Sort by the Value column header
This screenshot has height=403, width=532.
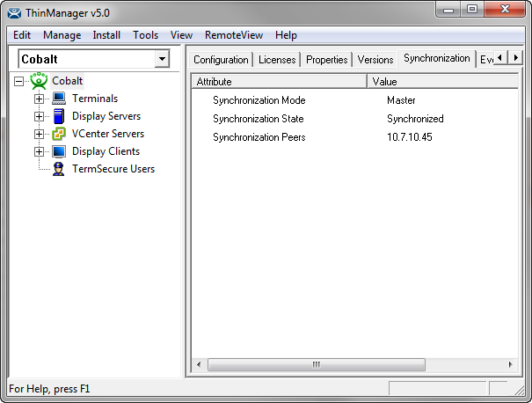(443, 82)
